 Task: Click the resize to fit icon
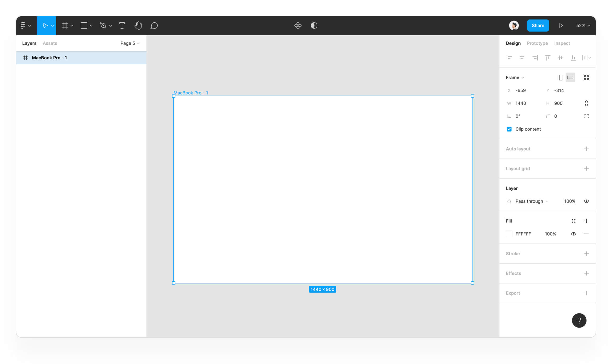586,78
